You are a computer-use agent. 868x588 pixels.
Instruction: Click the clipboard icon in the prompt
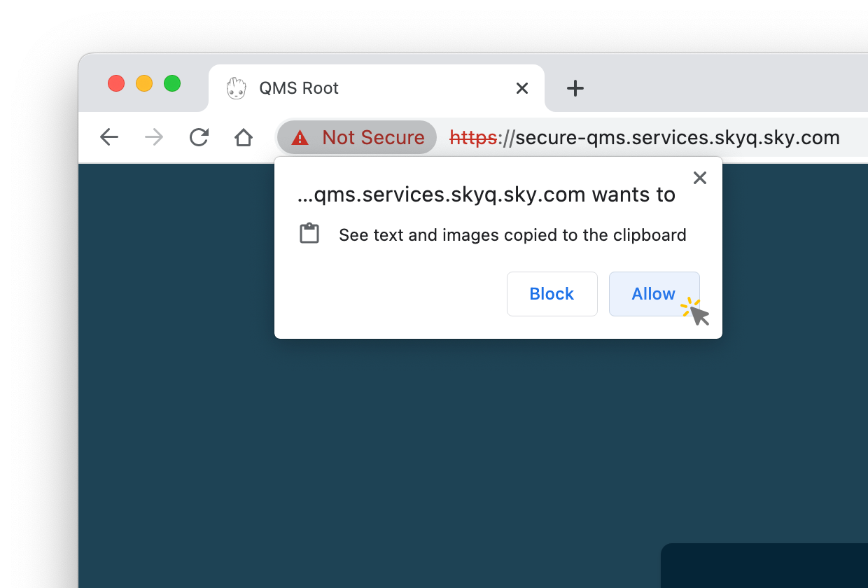tap(309, 234)
